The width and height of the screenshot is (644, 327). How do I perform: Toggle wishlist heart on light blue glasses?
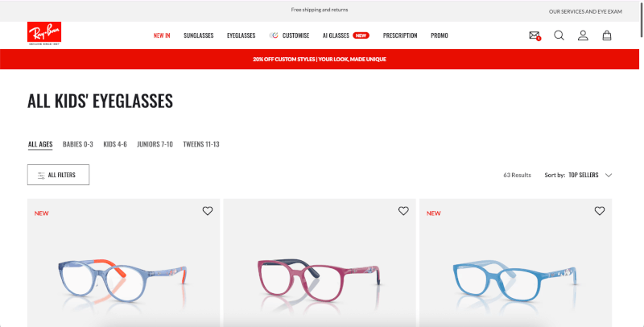point(600,211)
